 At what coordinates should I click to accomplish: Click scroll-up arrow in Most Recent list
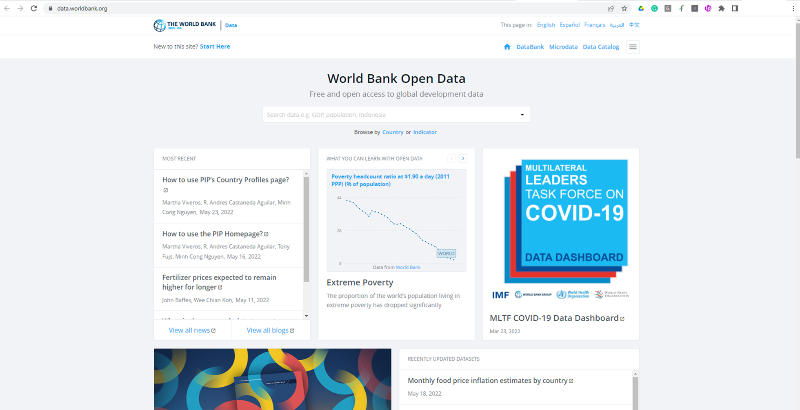tap(306, 173)
